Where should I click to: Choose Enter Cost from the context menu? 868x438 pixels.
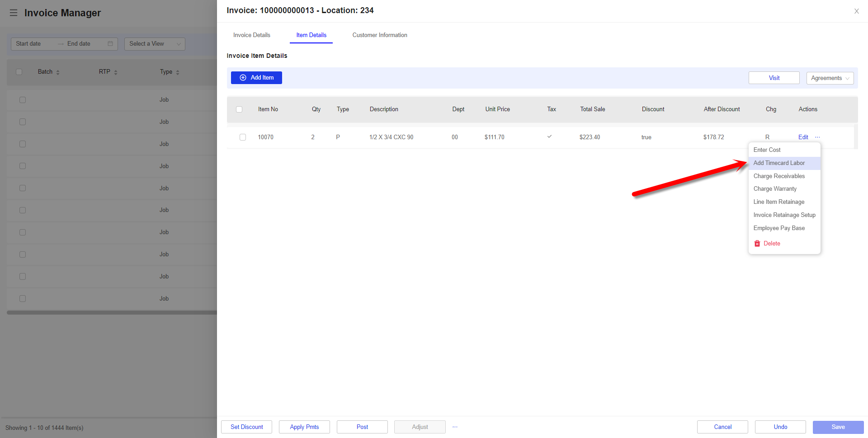click(784, 150)
